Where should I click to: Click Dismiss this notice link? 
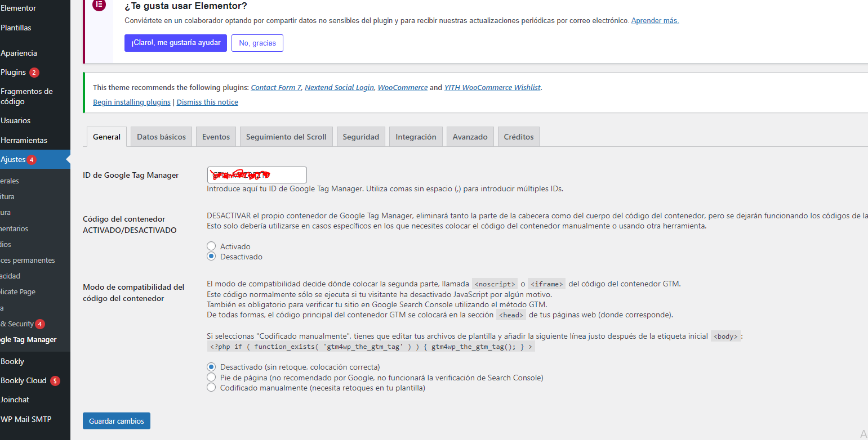coord(207,102)
